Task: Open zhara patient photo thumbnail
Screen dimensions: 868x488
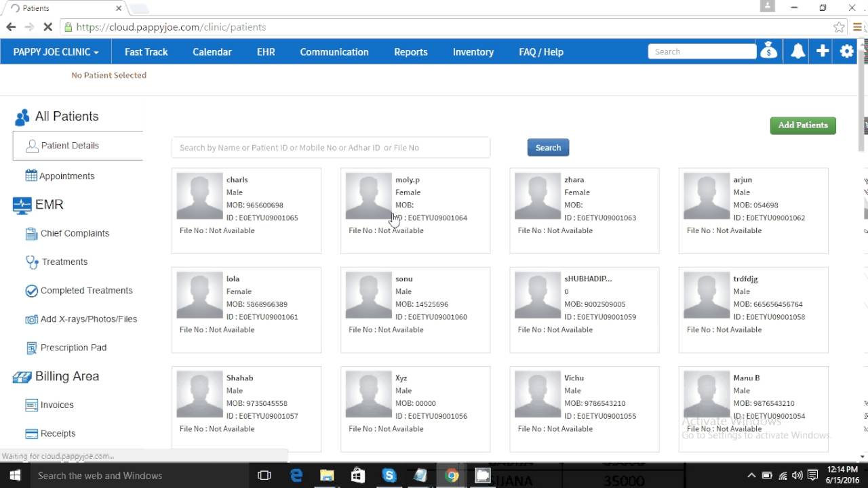Action: (538, 196)
